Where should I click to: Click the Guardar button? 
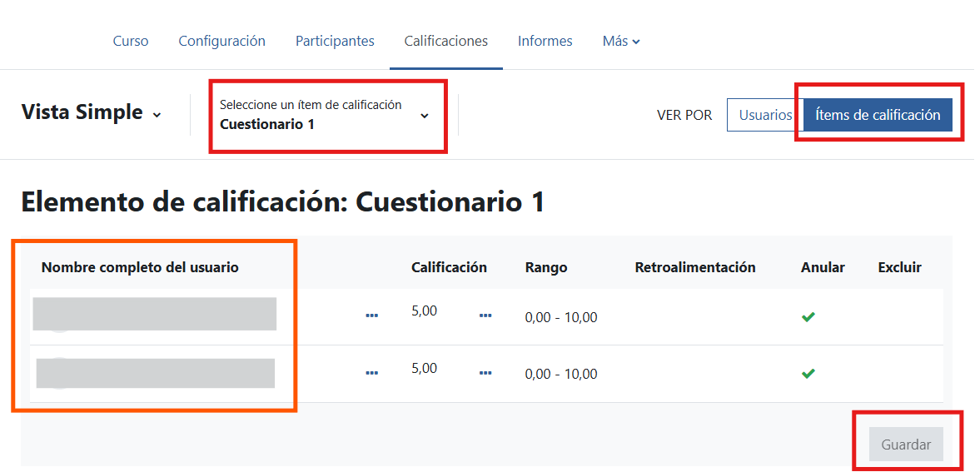[x=906, y=445]
